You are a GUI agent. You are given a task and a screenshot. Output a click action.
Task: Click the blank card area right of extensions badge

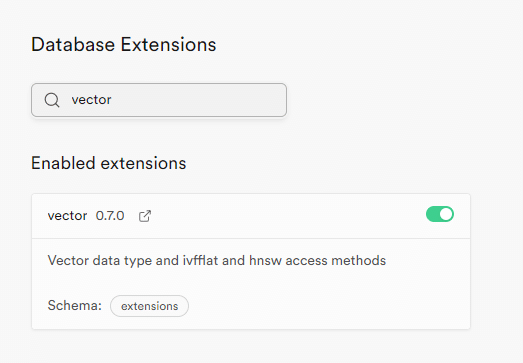[327, 306]
